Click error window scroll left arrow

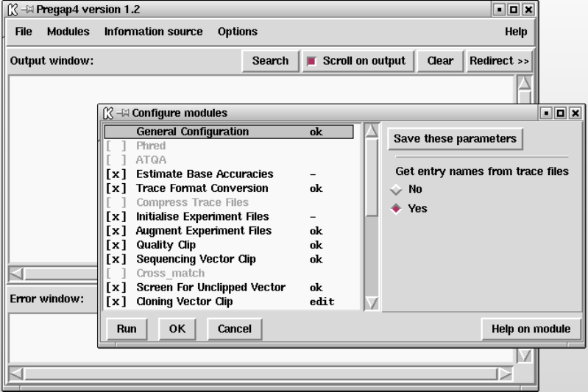[15, 374]
